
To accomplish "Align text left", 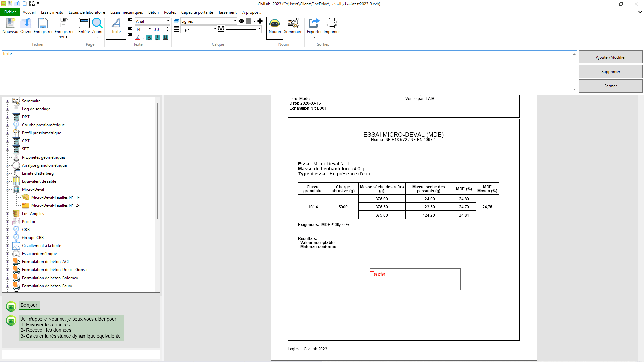I will [x=130, y=21].
